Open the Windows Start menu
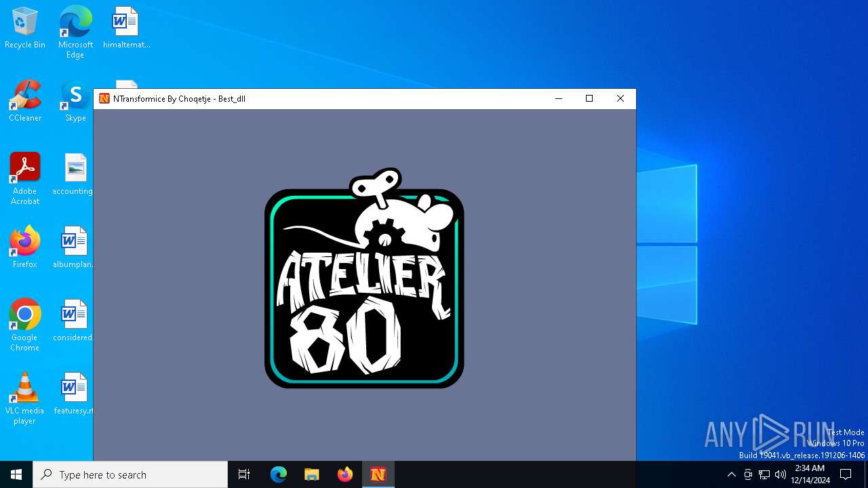 tap(16, 474)
